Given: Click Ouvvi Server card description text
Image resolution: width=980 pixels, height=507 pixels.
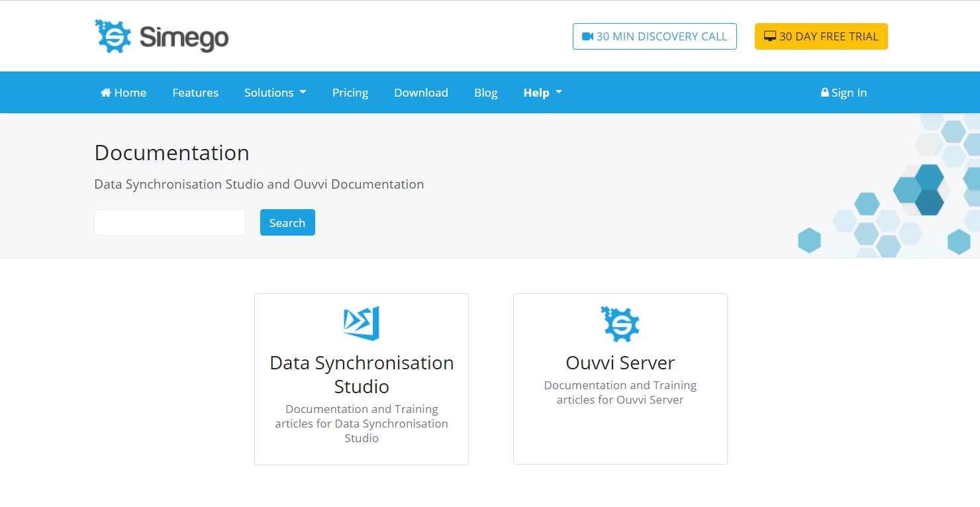Looking at the screenshot, I should [620, 392].
